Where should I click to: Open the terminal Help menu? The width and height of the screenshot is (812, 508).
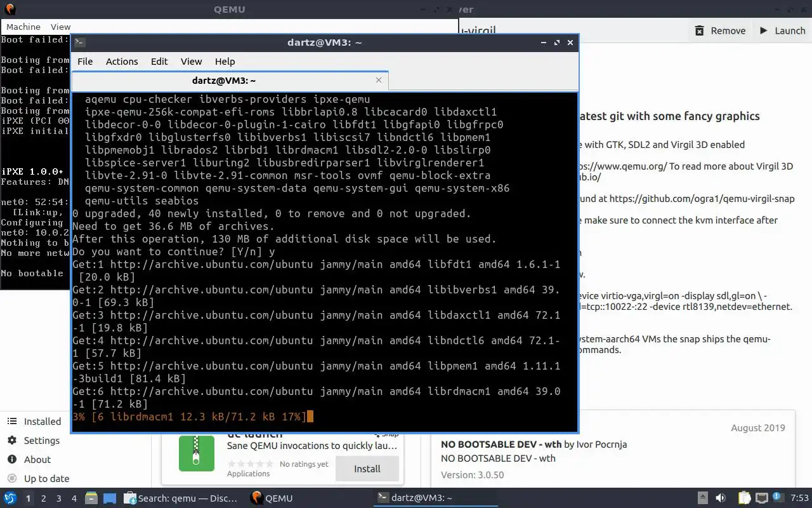point(225,62)
